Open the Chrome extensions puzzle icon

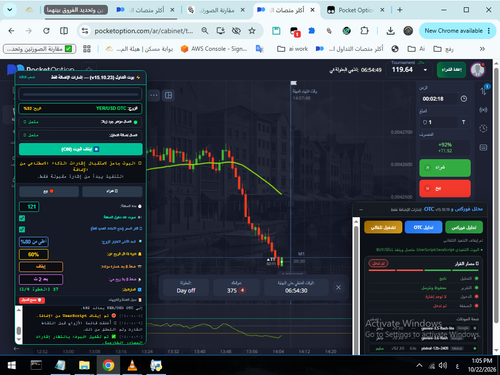tap(364, 31)
